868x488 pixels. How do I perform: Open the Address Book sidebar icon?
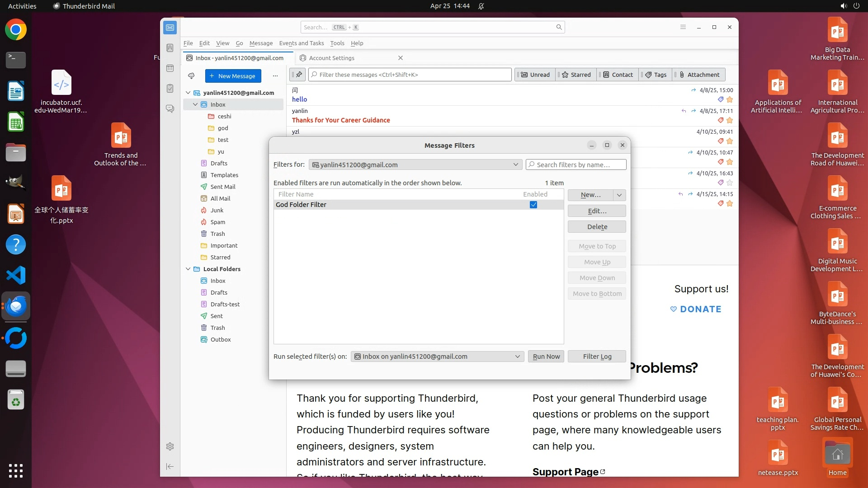click(170, 48)
